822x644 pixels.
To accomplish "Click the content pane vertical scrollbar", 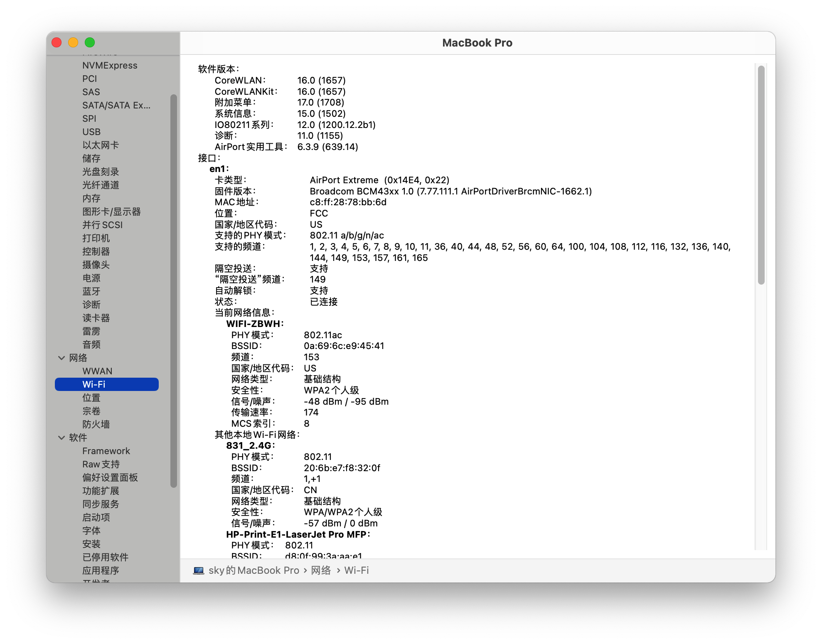I will 761,175.
